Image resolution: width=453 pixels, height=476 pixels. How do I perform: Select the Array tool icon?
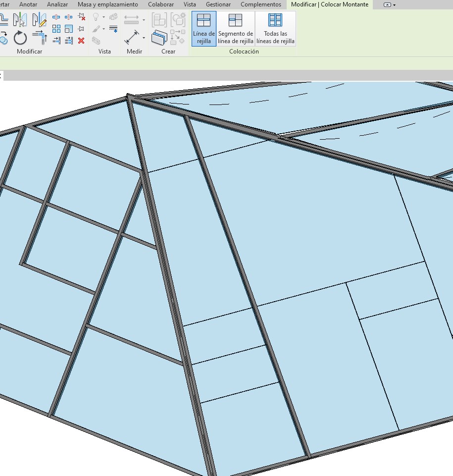pyautogui.click(x=56, y=29)
